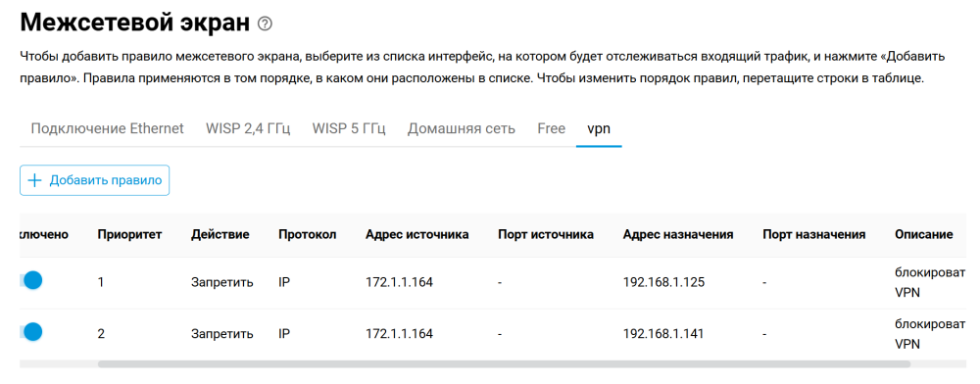Image resolution: width=980 pixels, height=384 pixels.
Task: Click the plus icon in Добавить правило
Action: point(35,180)
